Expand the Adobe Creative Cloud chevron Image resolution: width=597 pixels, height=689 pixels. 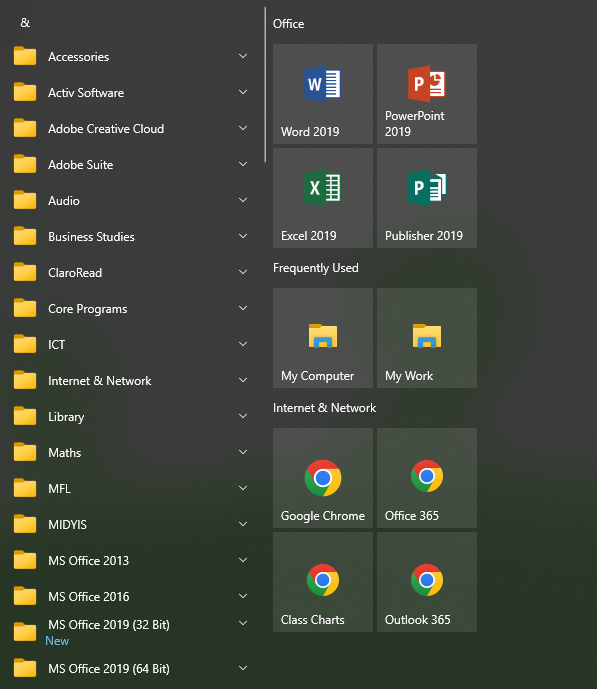[x=243, y=128]
